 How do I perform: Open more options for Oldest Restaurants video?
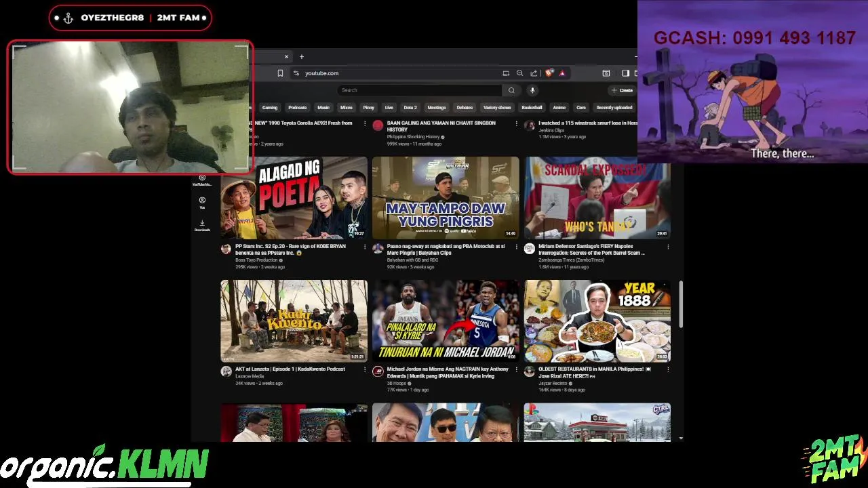coord(668,369)
